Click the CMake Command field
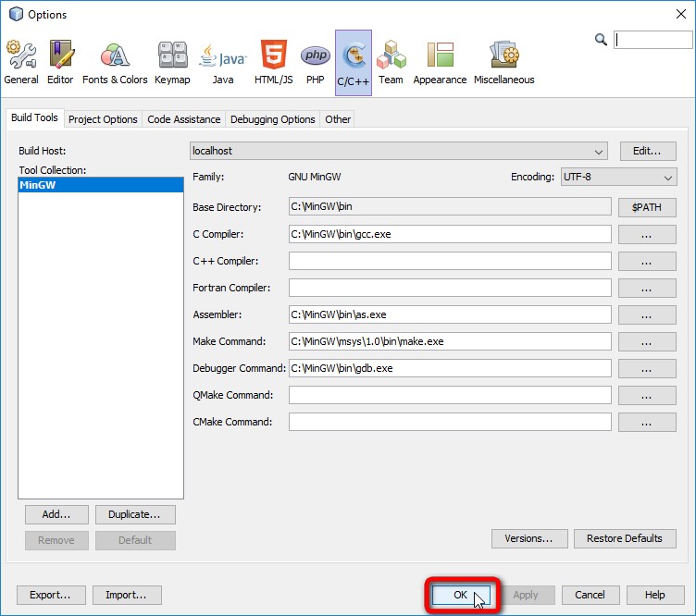The height and width of the screenshot is (616, 696). (450, 422)
